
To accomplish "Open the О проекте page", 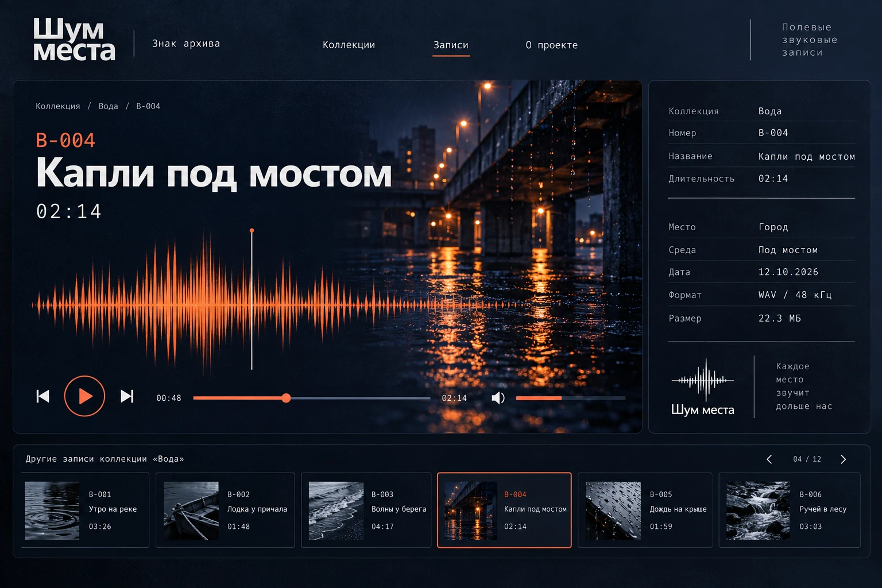I will point(552,45).
